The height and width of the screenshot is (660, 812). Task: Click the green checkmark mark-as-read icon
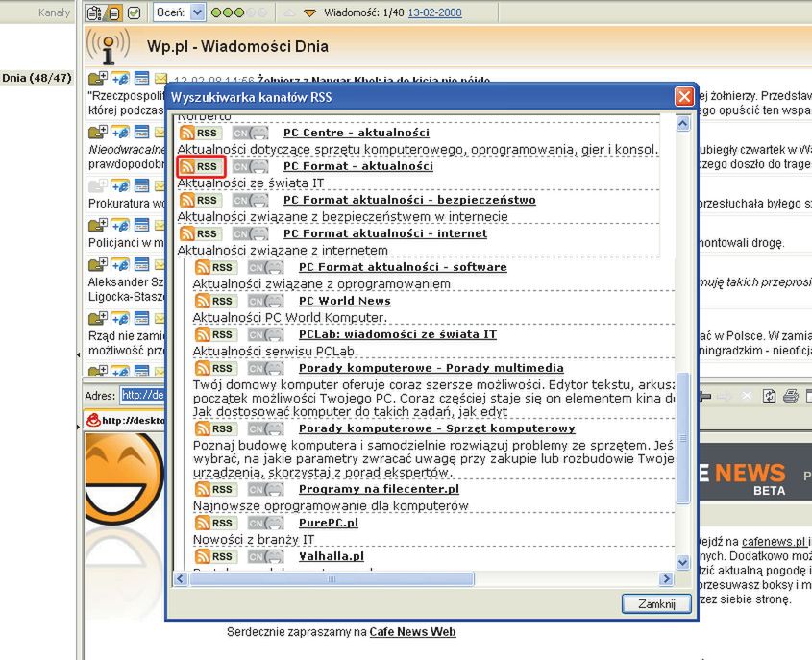click(x=135, y=12)
